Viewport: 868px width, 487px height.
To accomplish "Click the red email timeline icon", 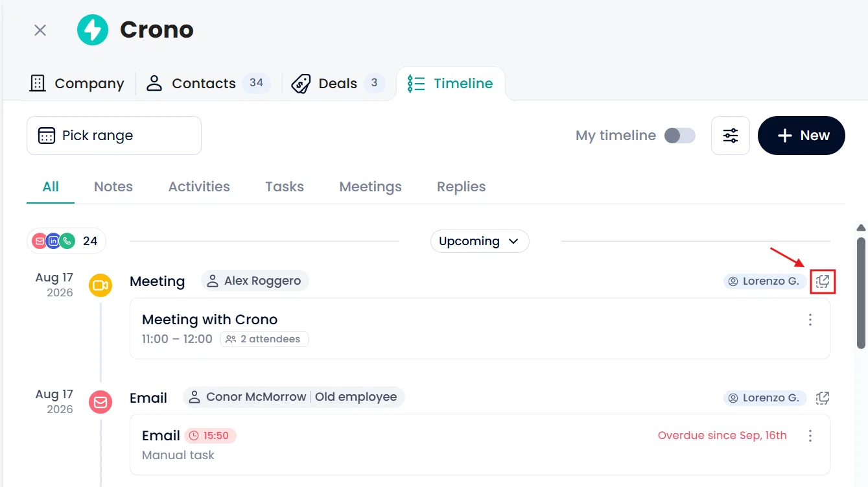I will 100,402.
